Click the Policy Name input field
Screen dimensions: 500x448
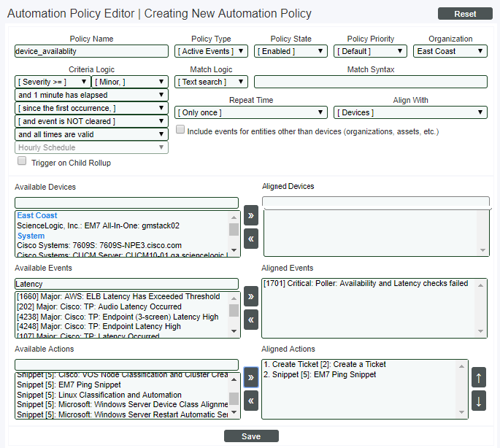pyautogui.click(x=91, y=51)
